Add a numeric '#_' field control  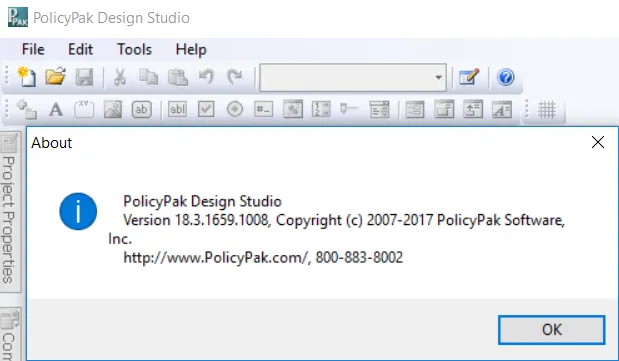pyautogui.click(x=263, y=109)
